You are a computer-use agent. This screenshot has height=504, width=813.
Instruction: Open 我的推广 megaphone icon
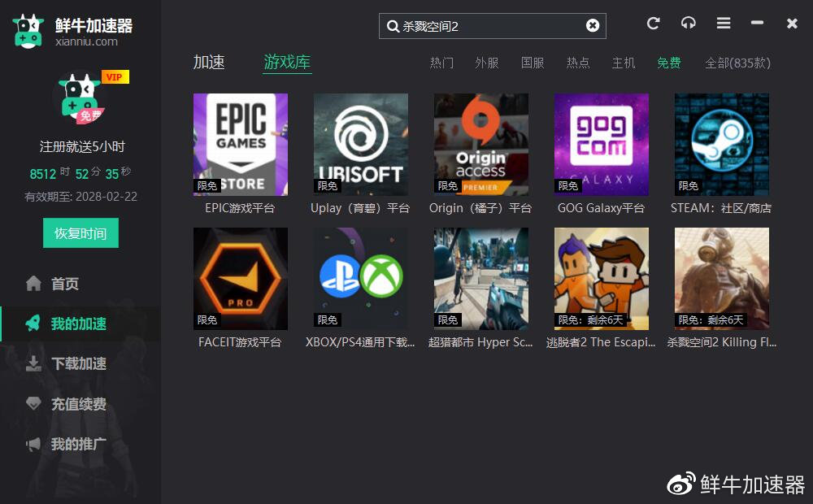33,444
